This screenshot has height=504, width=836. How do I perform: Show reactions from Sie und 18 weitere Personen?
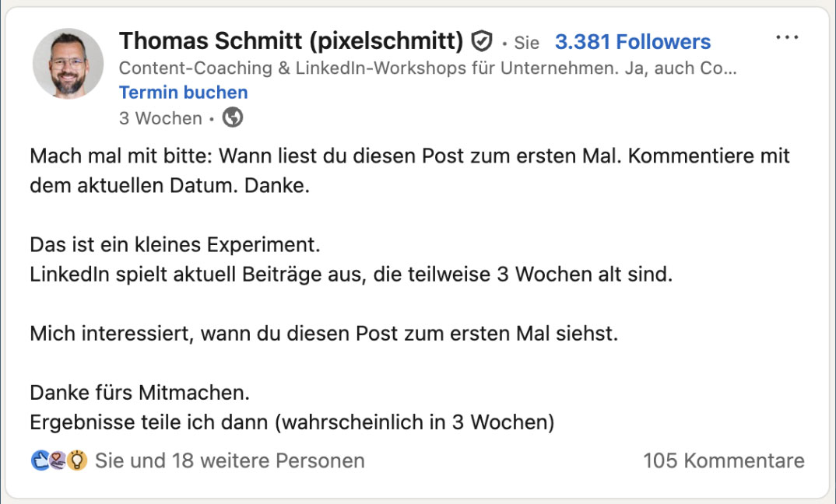click(x=230, y=461)
